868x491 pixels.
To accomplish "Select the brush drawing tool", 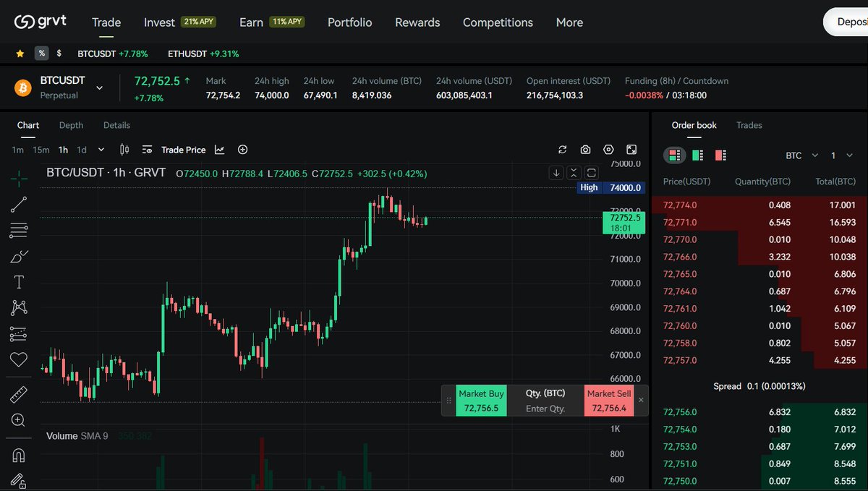I will pyautogui.click(x=19, y=257).
